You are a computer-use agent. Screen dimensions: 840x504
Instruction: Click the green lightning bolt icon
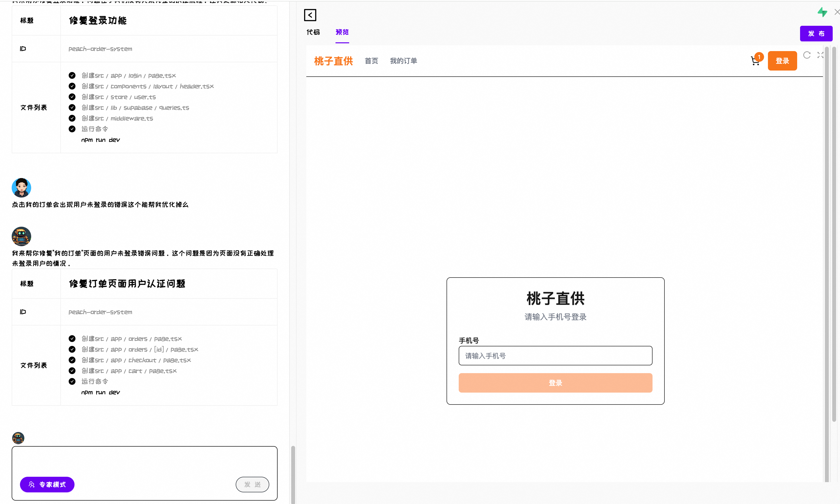[x=822, y=12]
